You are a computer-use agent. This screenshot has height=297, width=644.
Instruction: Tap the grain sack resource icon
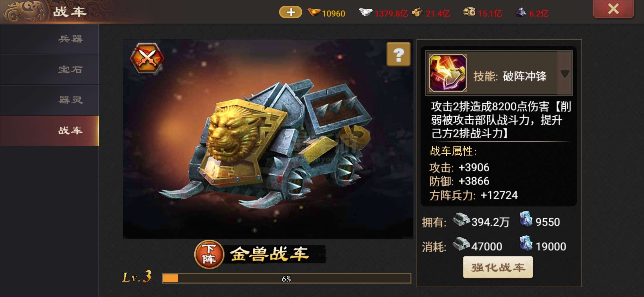pos(469,12)
